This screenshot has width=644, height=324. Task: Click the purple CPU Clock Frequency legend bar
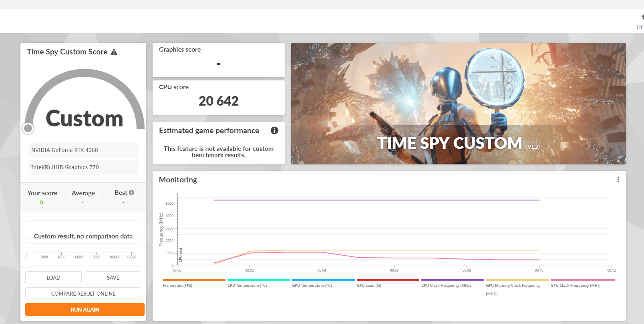453,280
